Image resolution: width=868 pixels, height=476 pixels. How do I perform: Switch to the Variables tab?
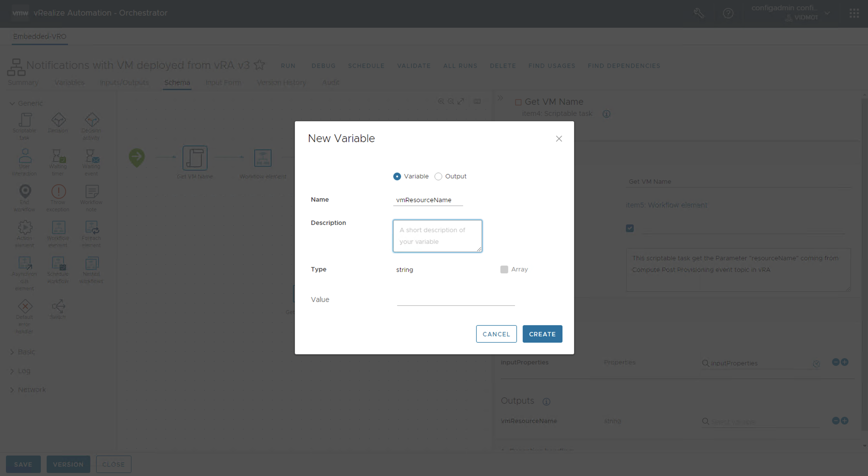(69, 83)
